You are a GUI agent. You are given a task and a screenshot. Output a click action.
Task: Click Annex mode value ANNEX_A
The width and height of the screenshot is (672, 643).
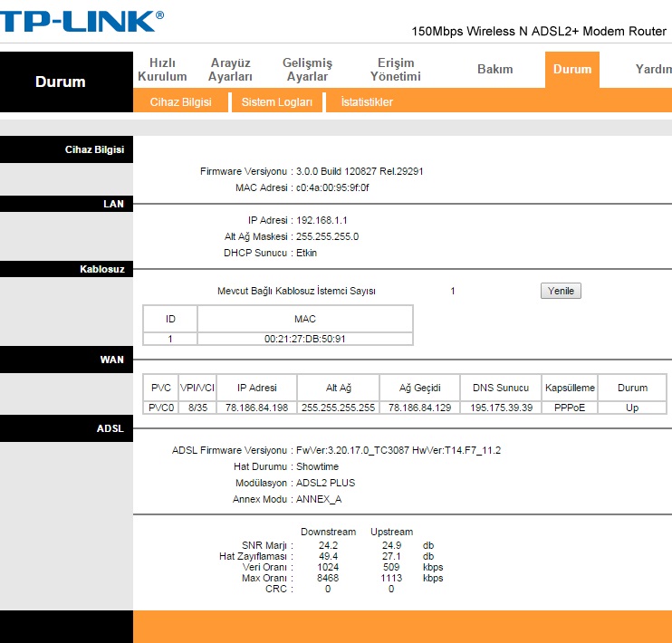319,499
